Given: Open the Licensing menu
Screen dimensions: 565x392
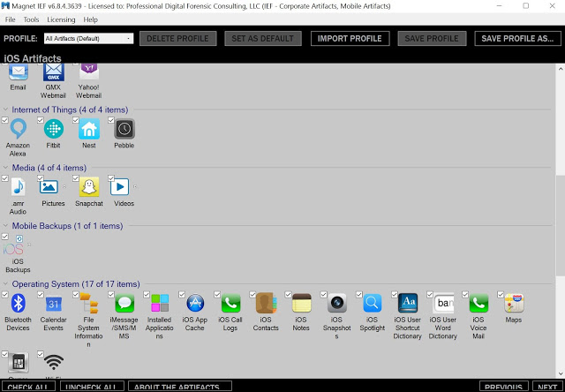Looking at the screenshot, I should (x=61, y=19).
